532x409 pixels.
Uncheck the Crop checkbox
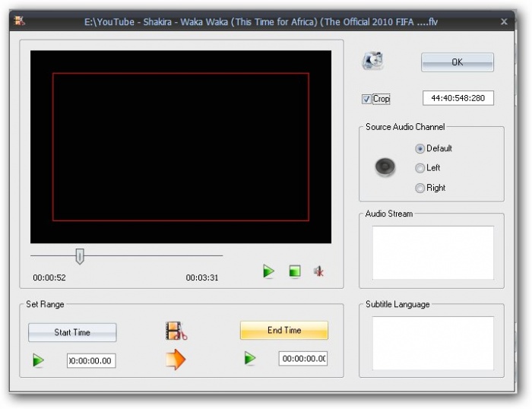click(366, 99)
